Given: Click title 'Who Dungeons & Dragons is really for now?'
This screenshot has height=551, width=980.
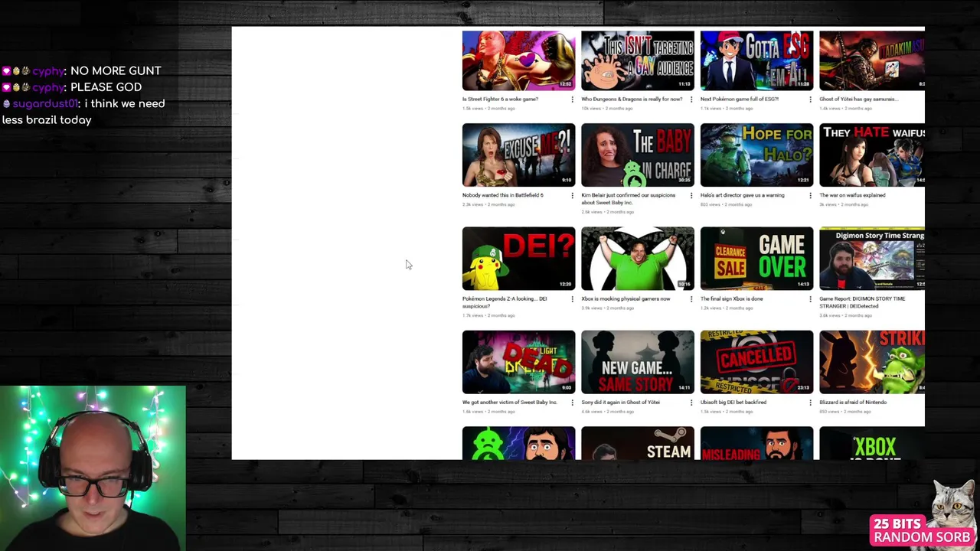Looking at the screenshot, I should click(x=632, y=99).
